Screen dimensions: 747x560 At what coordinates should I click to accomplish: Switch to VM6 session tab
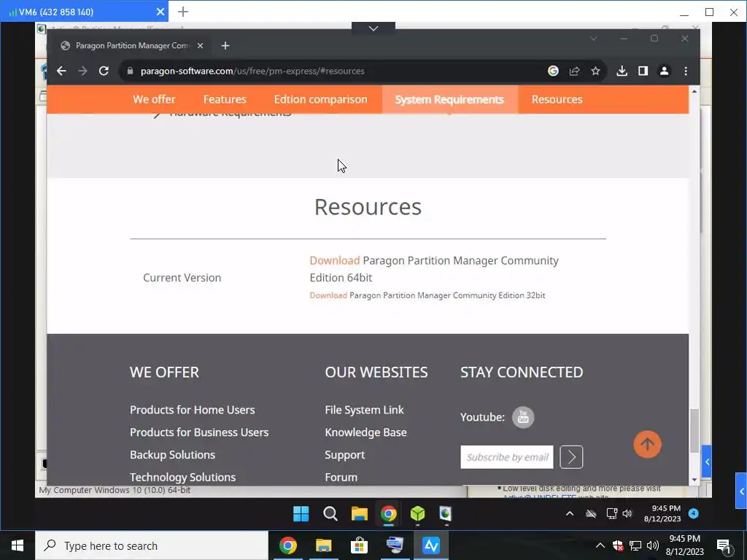click(84, 12)
